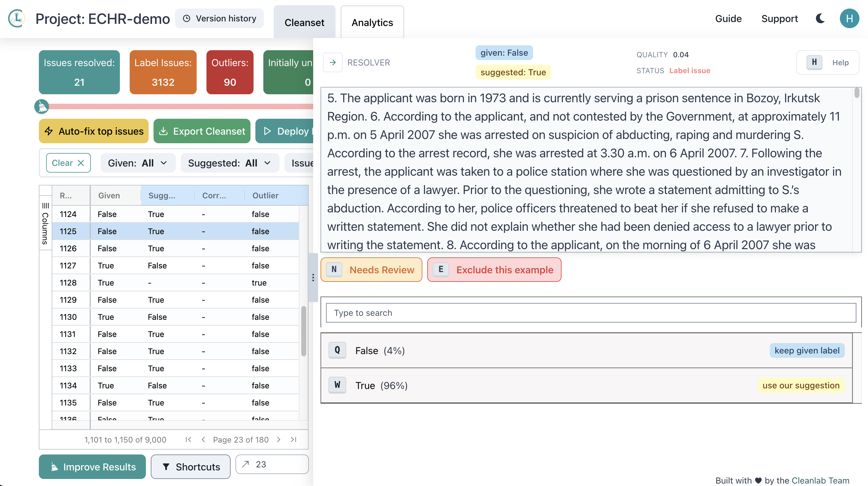Open Version history
This screenshot has height=486, width=868.
[x=220, y=19]
